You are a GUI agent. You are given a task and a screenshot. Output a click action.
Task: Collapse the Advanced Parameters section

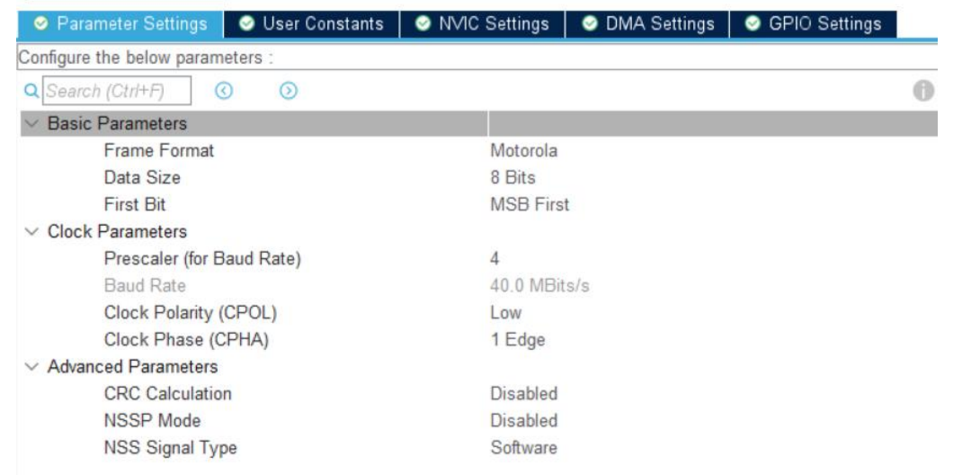[x=31, y=367]
